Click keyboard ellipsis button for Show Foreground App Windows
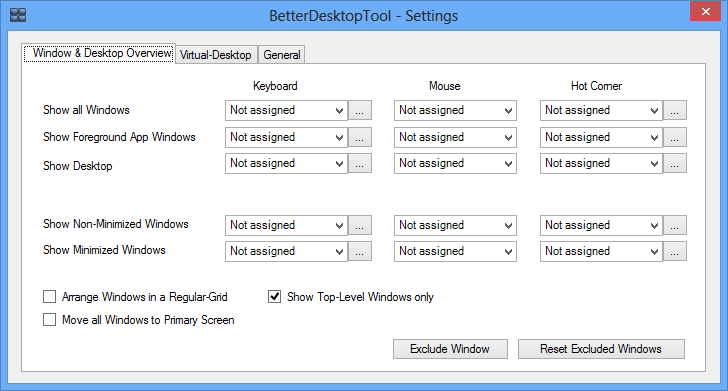 360,137
